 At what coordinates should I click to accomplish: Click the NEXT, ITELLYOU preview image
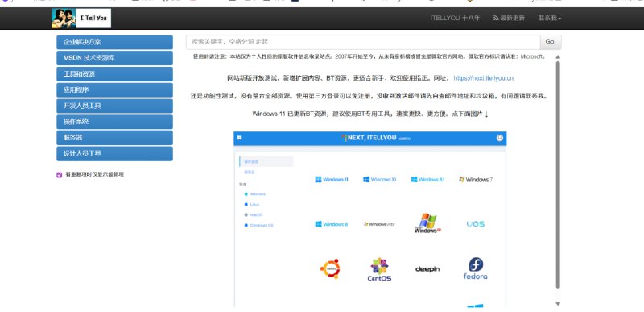[370, 219]
